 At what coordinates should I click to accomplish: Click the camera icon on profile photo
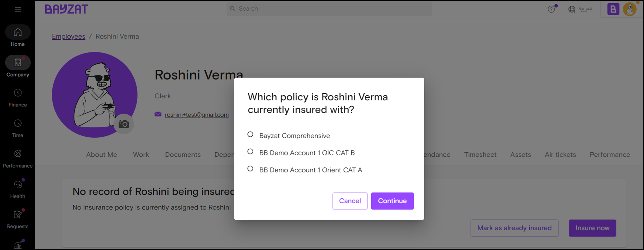click(124, 124)
